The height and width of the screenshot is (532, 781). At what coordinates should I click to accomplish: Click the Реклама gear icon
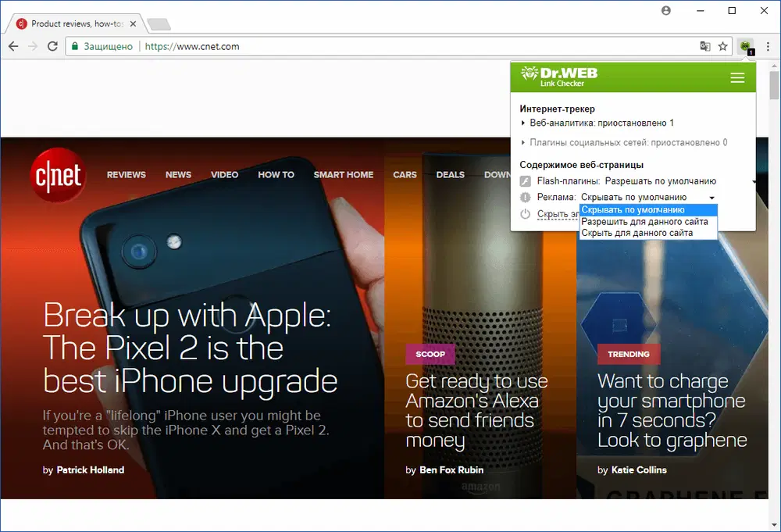point(525,198)
